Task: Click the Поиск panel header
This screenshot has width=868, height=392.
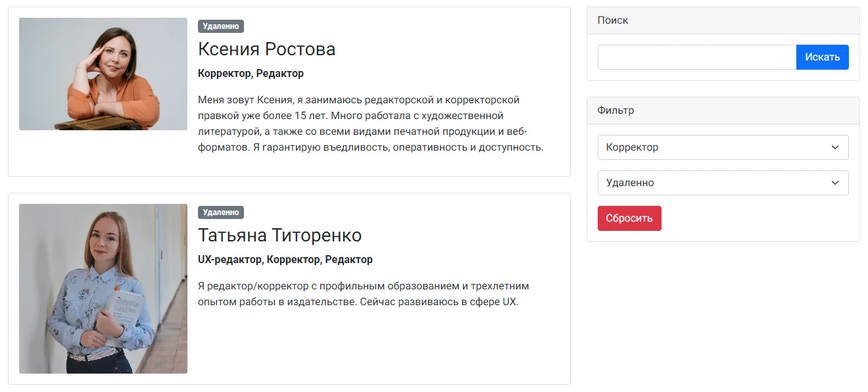Action: pos(723,20)
